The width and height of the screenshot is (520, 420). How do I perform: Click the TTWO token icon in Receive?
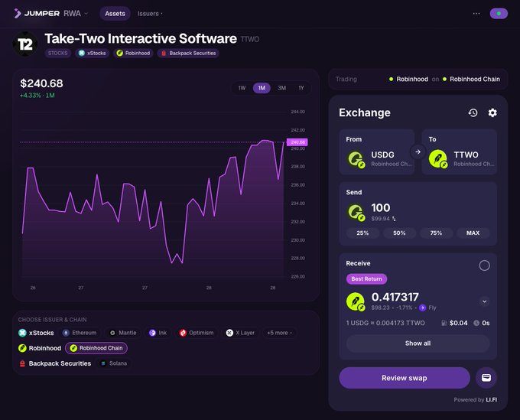[356, 301]
